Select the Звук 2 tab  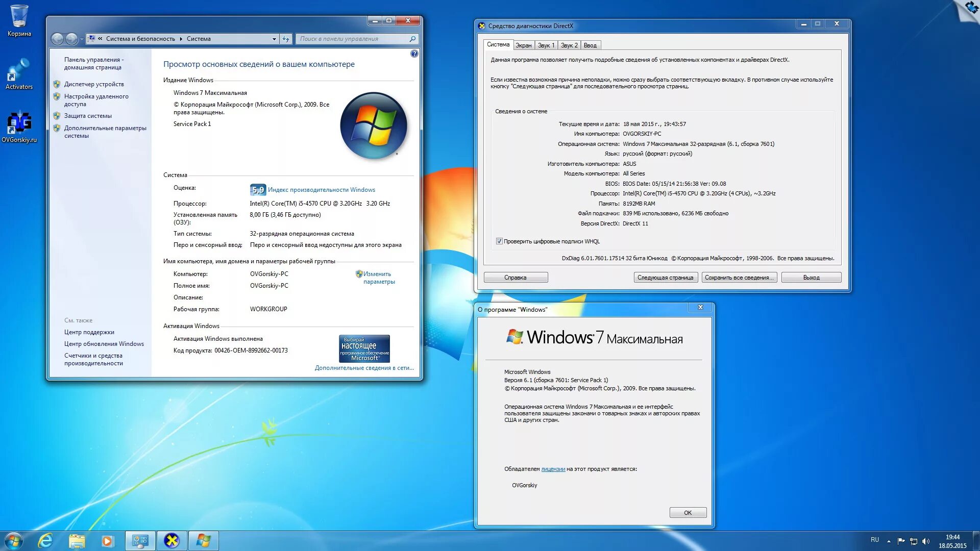[x=569, y=45]
